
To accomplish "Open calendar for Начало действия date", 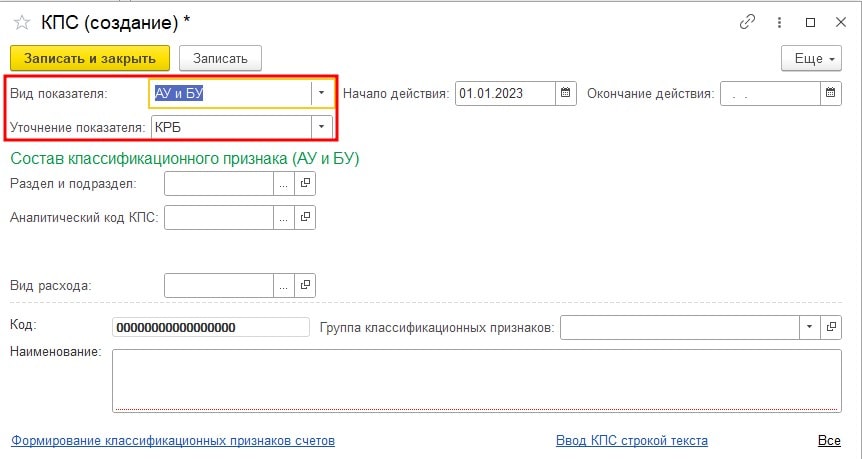I will click(x=566, y=94).
